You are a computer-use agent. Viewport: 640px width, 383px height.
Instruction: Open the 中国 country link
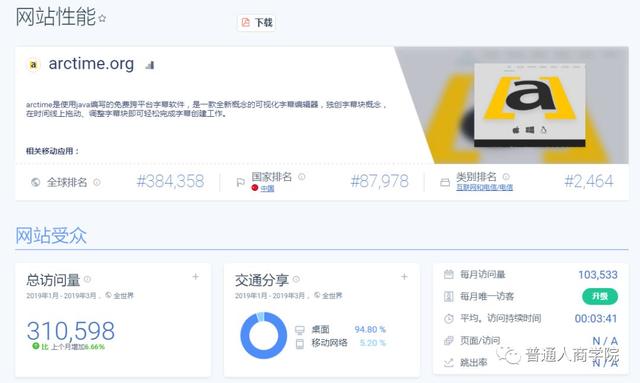pos(267,188)
